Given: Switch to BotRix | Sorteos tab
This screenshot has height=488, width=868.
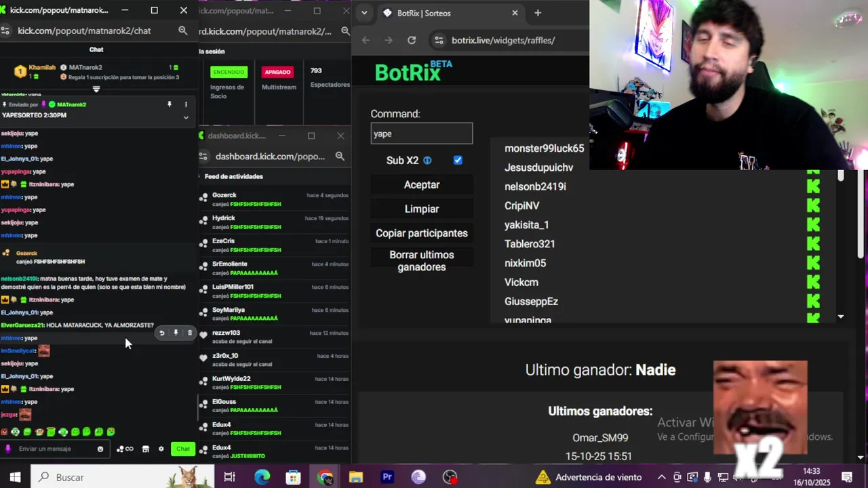Looking at the screenshot, I should click(448, 13).
